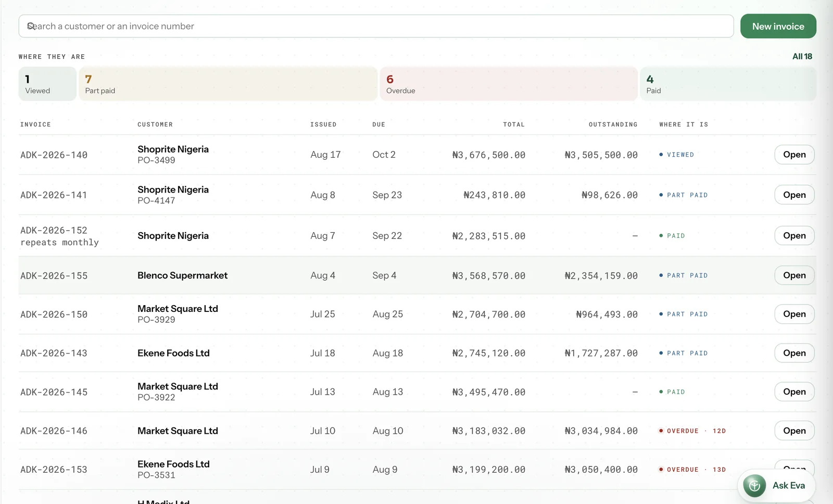Click the PO-3499 reference text

pos(156,160)
